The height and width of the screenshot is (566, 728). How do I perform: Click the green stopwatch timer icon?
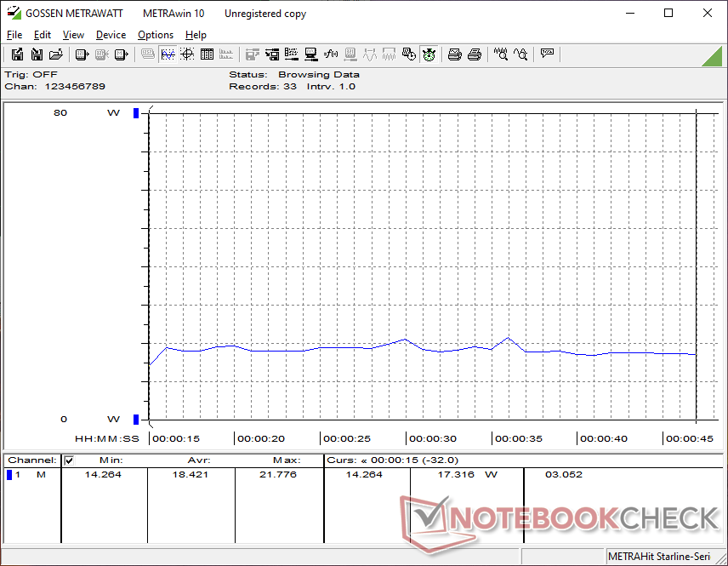pyautogui.click(x=429, y=54)
